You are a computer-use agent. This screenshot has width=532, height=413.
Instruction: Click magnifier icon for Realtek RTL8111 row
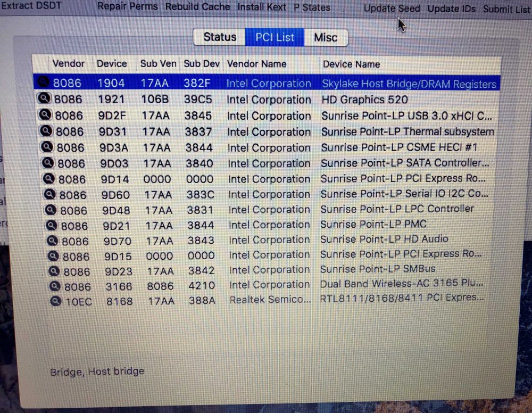tap(56, 301)
